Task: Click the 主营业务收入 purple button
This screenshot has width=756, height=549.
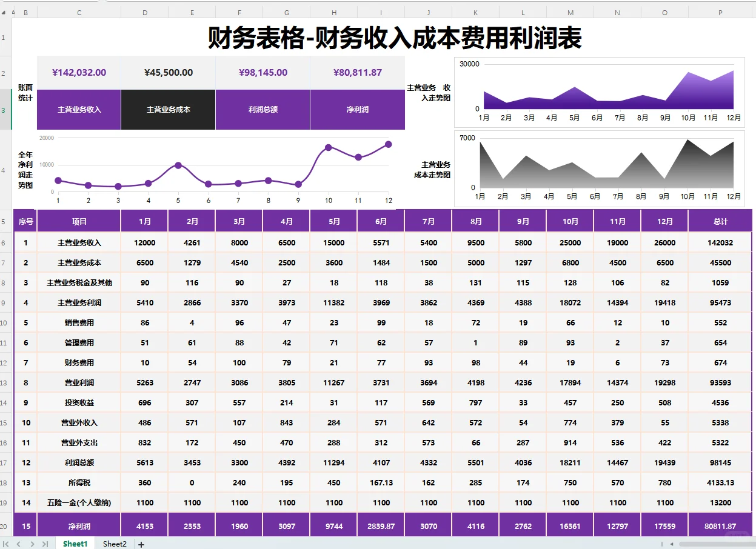Action: (78, 110)
